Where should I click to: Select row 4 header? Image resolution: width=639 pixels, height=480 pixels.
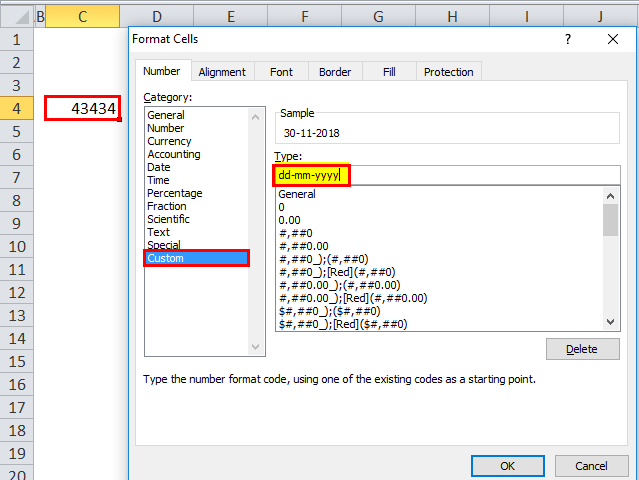tap(16, 108)
